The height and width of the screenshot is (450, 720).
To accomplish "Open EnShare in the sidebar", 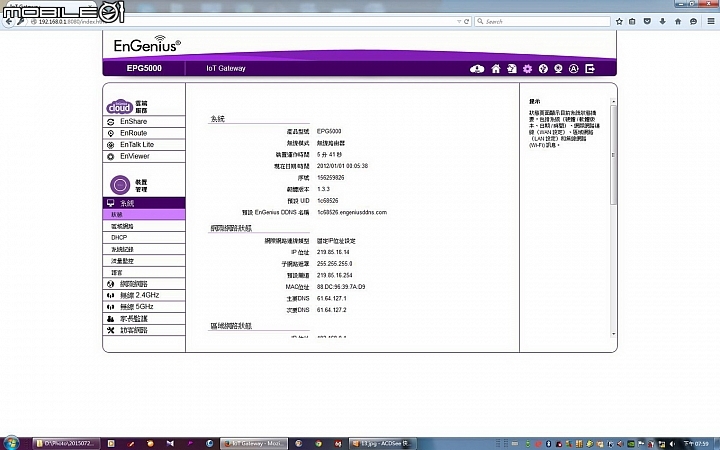I will [144, 122].
